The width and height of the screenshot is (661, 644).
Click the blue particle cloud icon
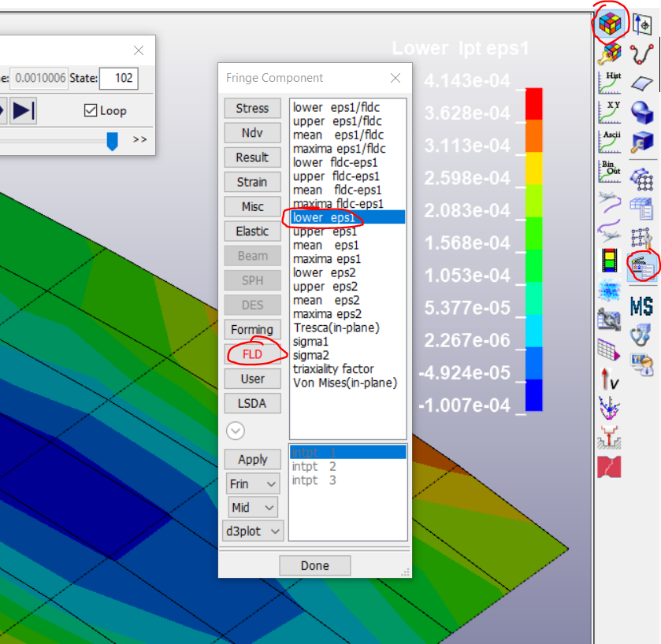610,290
